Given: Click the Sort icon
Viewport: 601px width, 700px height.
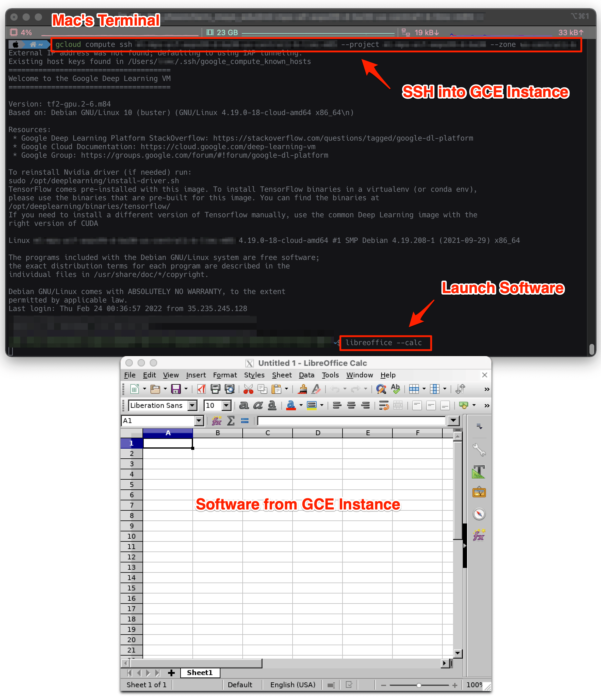Looking at the screenshot, I should pos(460,389).
